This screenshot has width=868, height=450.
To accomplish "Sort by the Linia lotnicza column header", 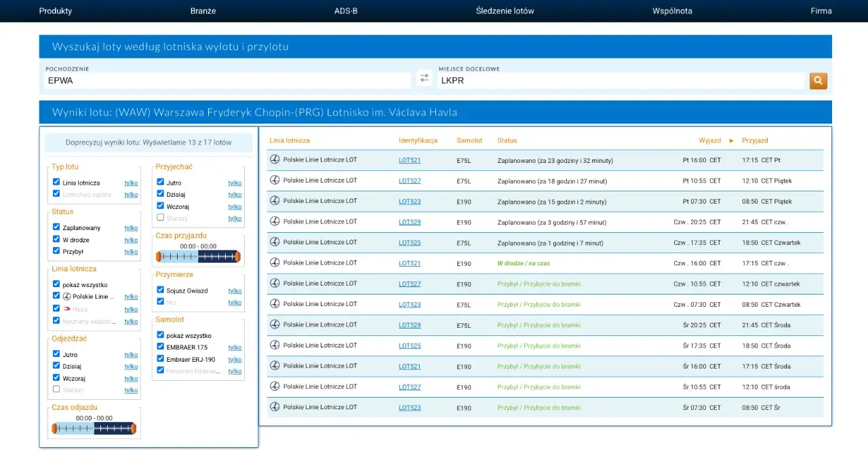I will 290,140.
